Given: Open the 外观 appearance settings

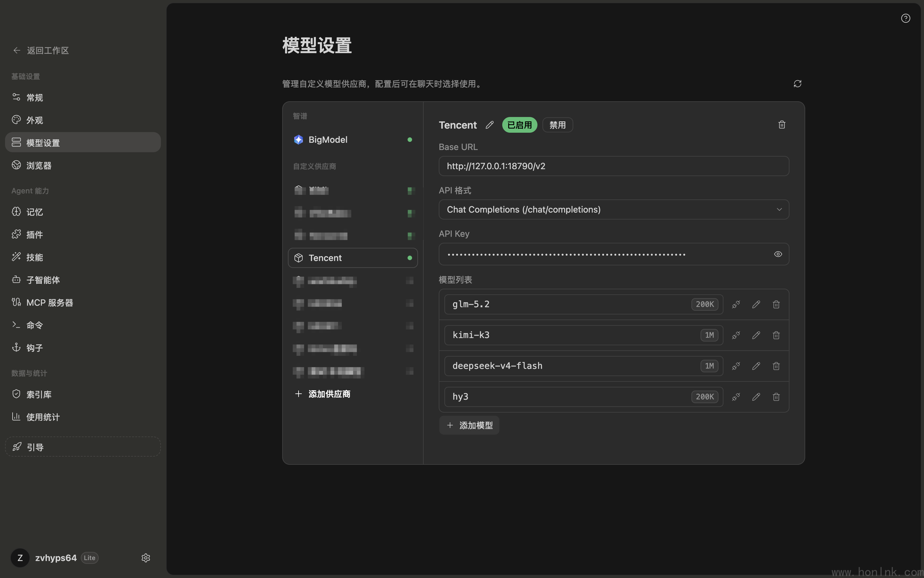Looking at the screenshot, I should pyautogui.click(x=83, y=120).
